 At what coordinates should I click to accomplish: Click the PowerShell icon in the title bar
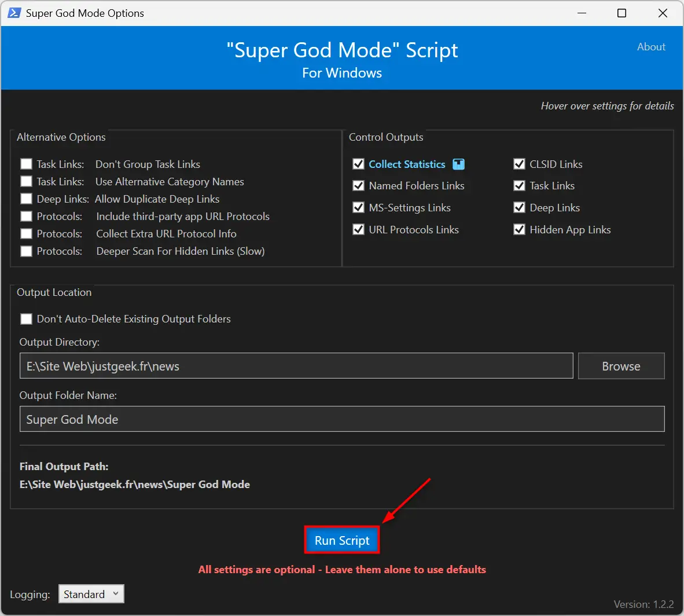point(14,13)
